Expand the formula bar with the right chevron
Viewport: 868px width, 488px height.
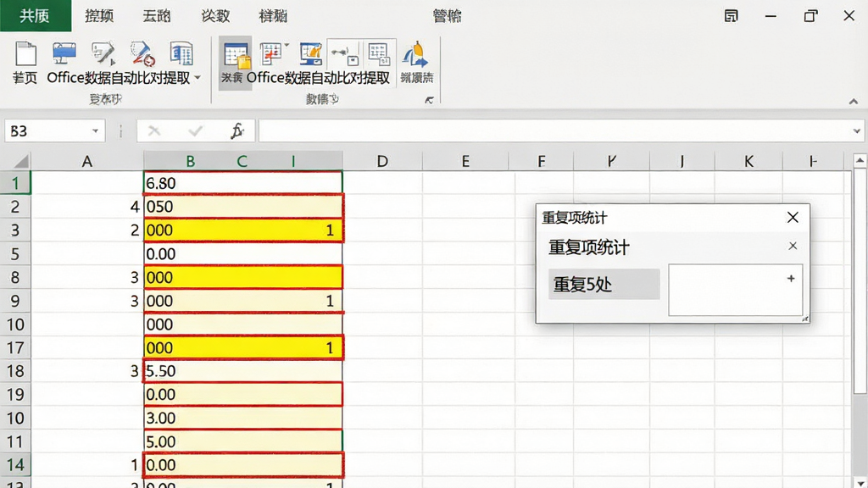pos(856,131)
